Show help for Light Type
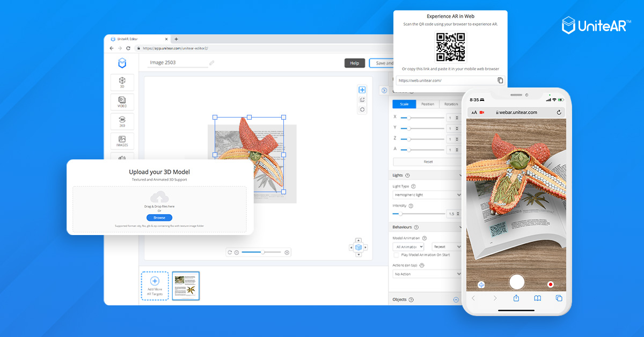This screenshot has height=337, width=644. (x=413, y=186)
